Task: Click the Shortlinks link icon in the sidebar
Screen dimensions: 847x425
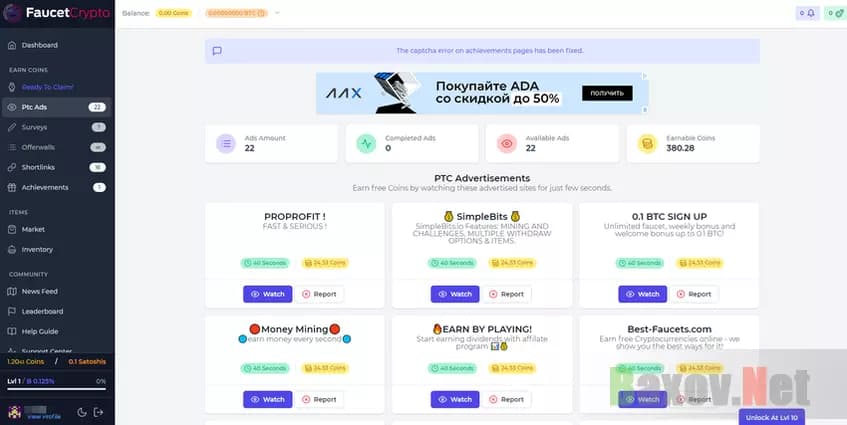Action: click(11, 167)
